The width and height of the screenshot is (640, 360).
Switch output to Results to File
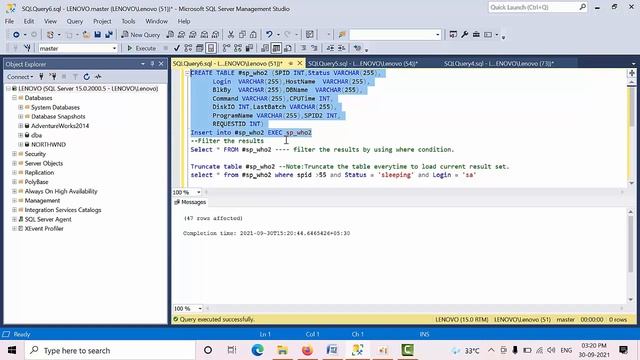point(288,48)
